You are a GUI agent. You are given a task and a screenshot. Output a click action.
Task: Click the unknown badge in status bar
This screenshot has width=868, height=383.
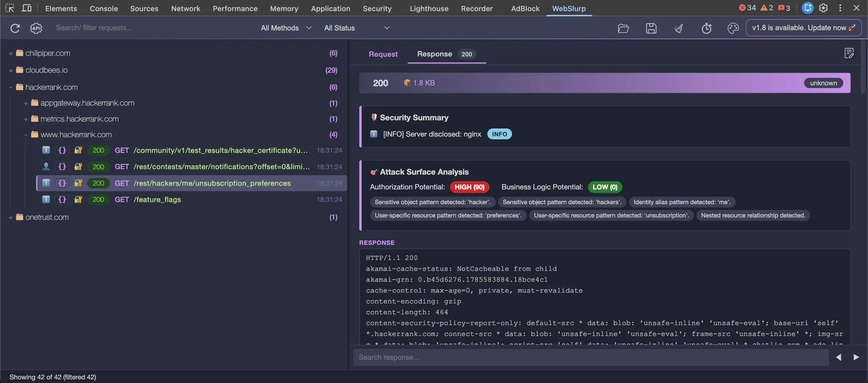pos(823,83)
